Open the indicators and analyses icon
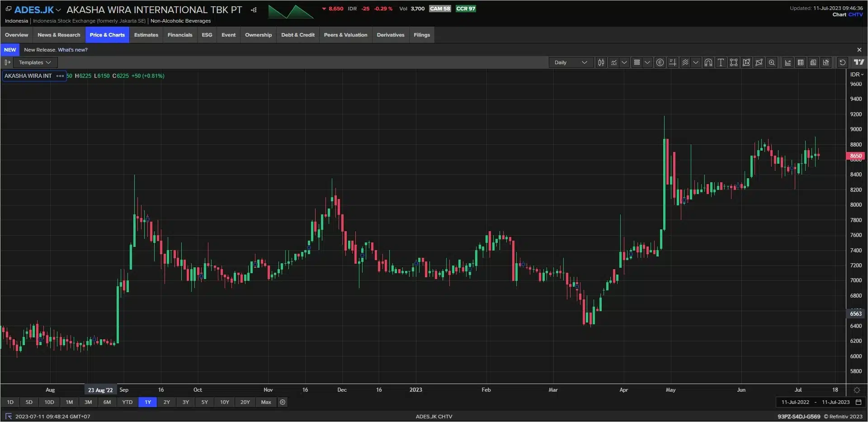The image size is (868, 422). pyautogui.click(x=614, y=62)
